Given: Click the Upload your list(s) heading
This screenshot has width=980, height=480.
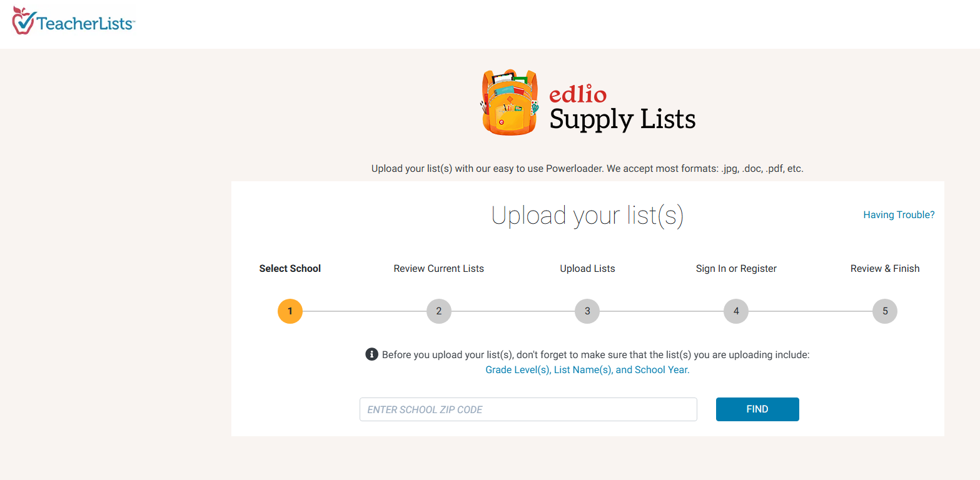Looking at the screenshot, I should pyautogui.click(x=587, y=216).
